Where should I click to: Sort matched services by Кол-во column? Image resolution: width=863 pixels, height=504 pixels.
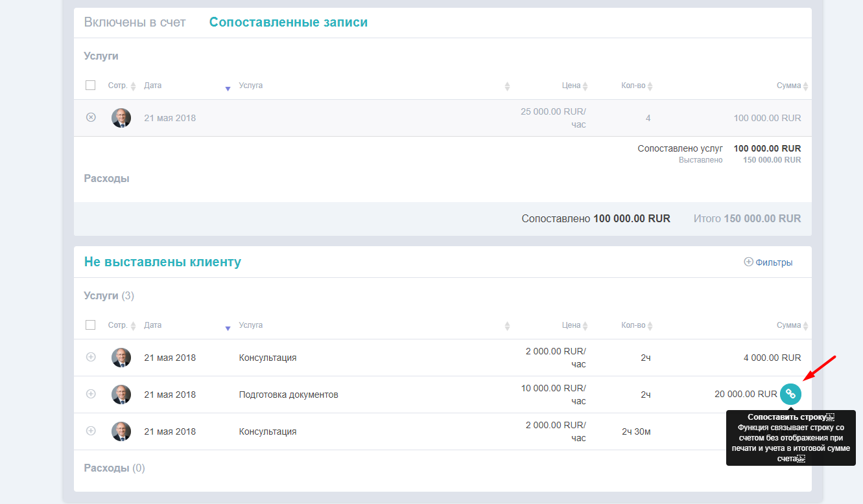637,86
